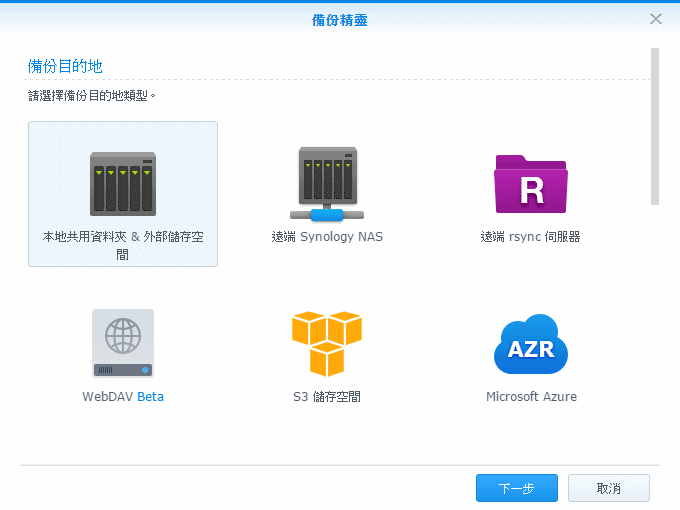Screen dimensions: 680x510
Task: Close the 備份精靈 wizard window
Action: point(656,19)
